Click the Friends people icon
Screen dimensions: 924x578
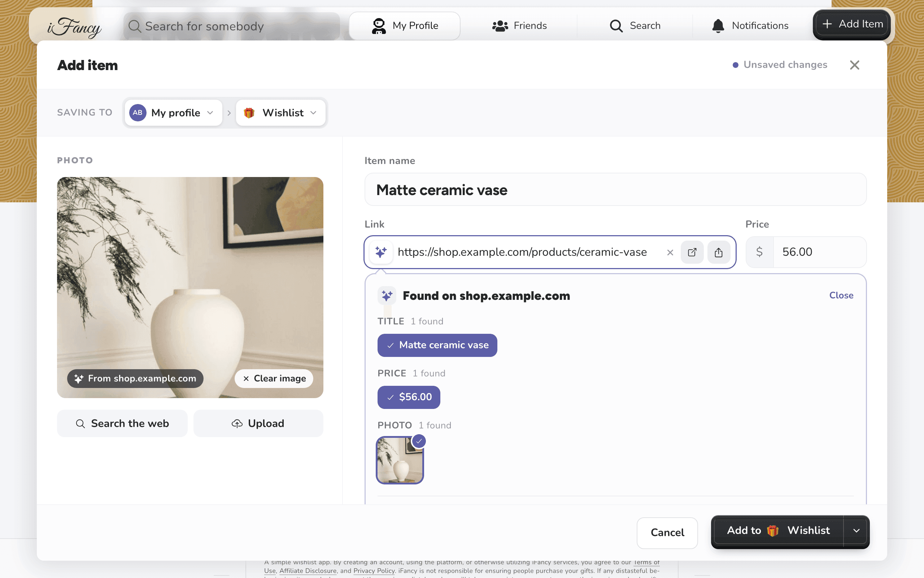coord(500,26)
